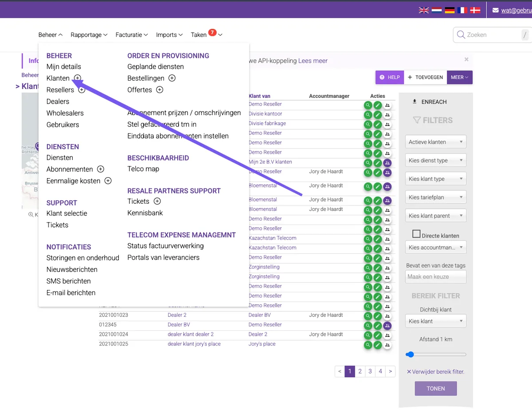Add a new customer via the Klanten plus icon
This screenshot has height=419, width=532.
[78, 78]
